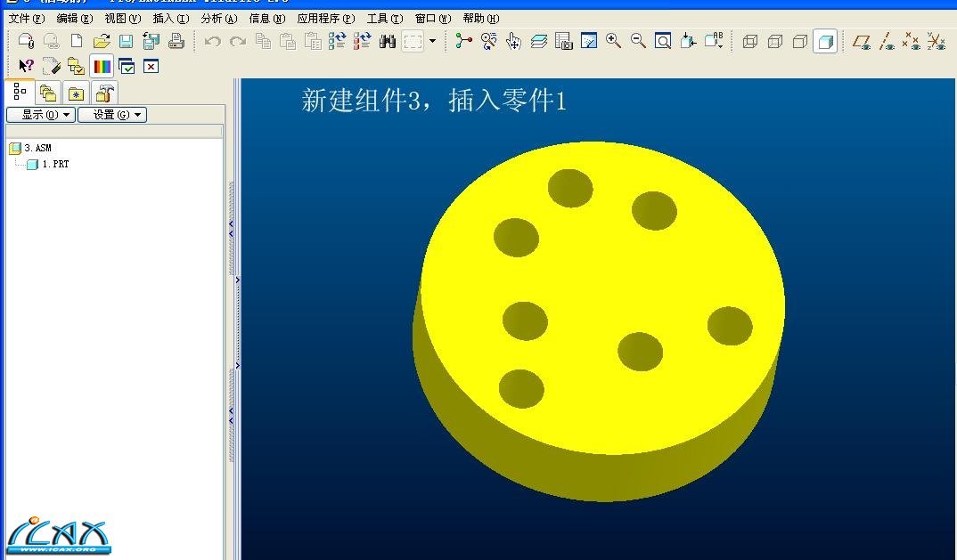This screenshot has width=957, height=560.
Task: Open the 插入(I) menu
Action: pyautogui.click(x=171, y=19)
